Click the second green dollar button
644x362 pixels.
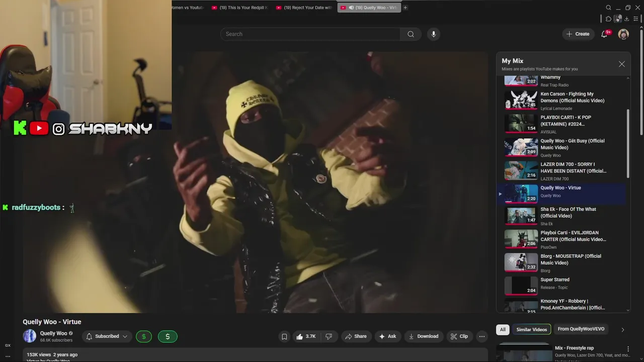tap(168, 336)
